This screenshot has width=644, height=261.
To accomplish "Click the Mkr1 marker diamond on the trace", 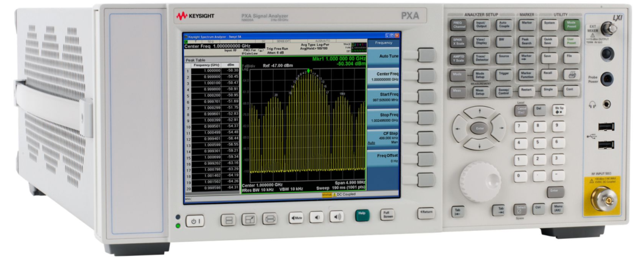I will (x=308, y=71).
